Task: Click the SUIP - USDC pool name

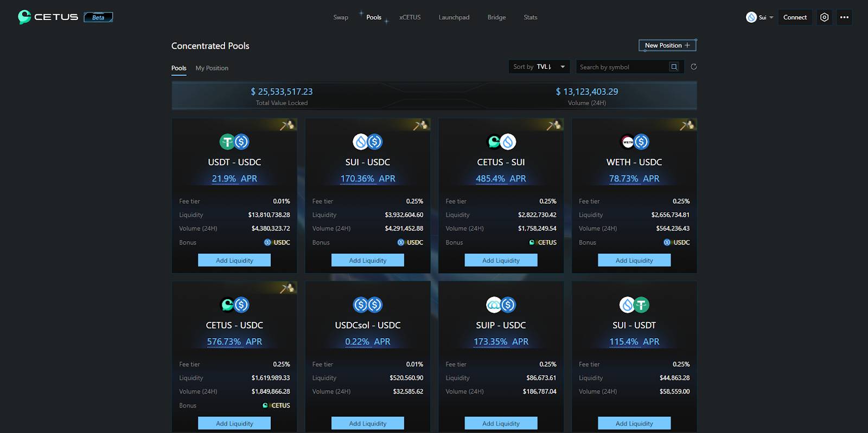Action: [501, 325]
